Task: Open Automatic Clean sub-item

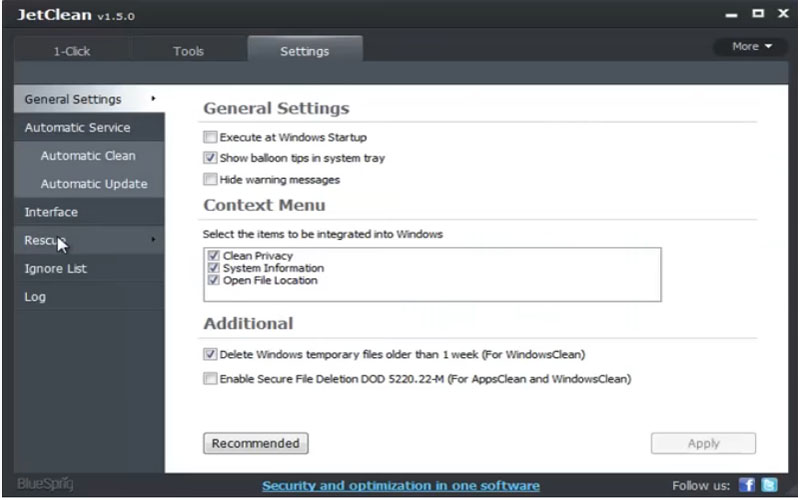Action: click(89, 156)
